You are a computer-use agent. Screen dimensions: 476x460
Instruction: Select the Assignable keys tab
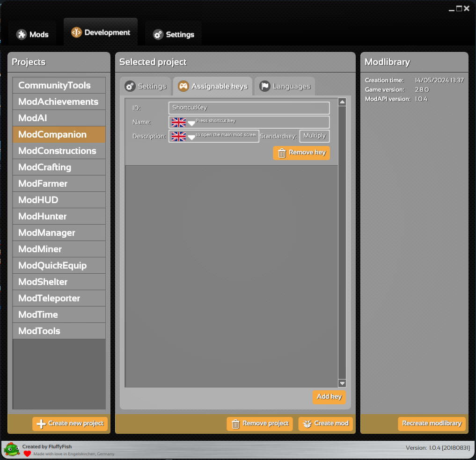[x=213, y=87]
